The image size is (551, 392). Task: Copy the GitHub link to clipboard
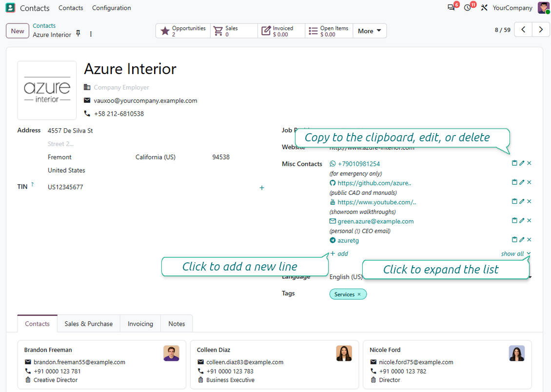point(514,182)
